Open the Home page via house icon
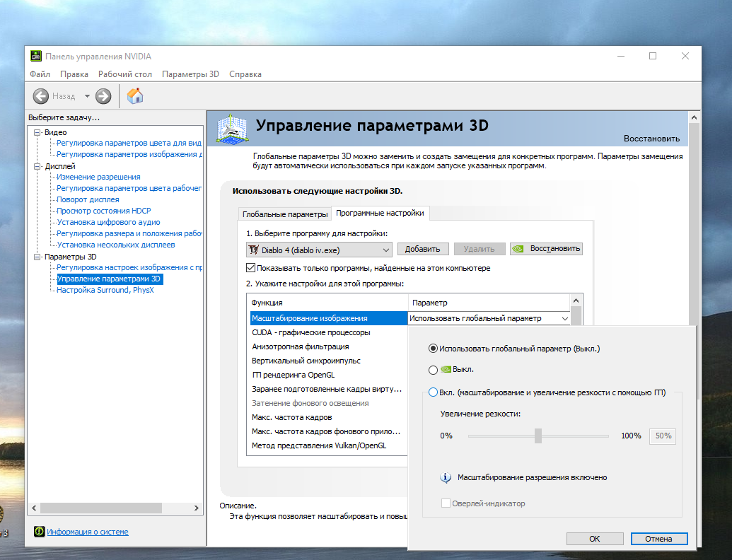 click(135, 95)
